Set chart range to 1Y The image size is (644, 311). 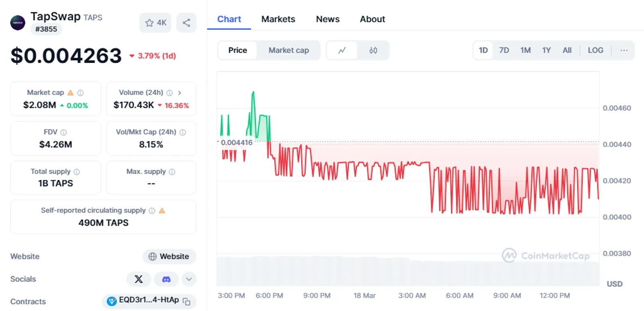pos(546,50)
